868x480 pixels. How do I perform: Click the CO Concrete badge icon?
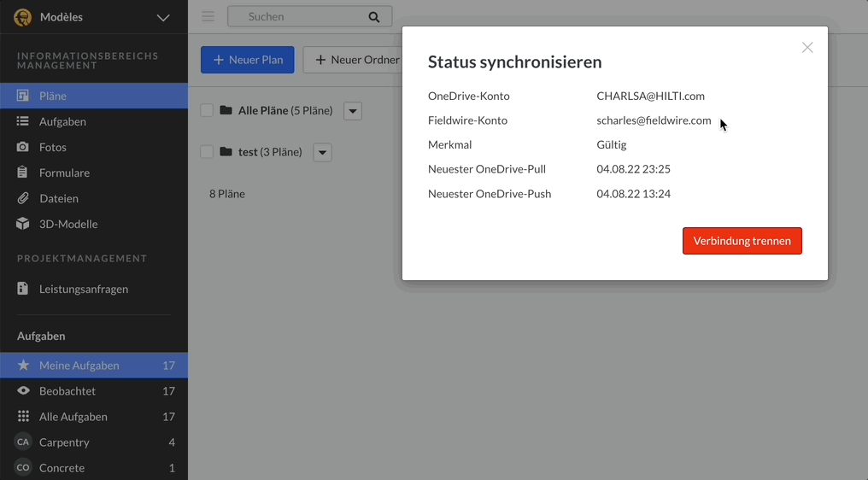click(x=23, y=467)
